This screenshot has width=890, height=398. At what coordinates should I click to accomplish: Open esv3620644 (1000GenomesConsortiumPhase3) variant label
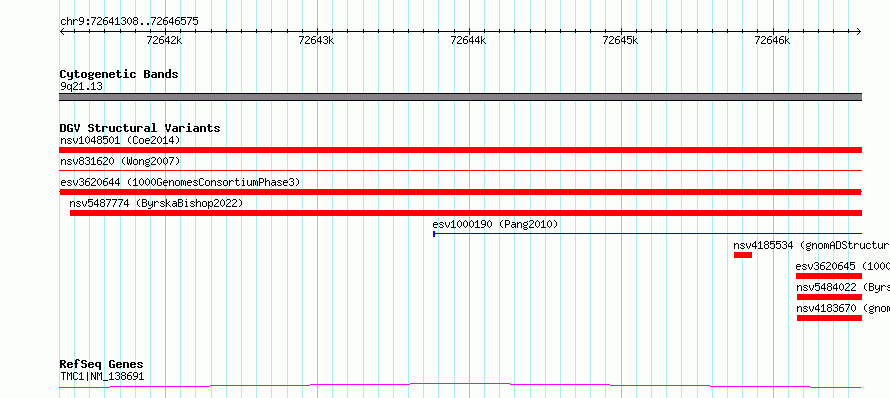[x=180, y=182]
